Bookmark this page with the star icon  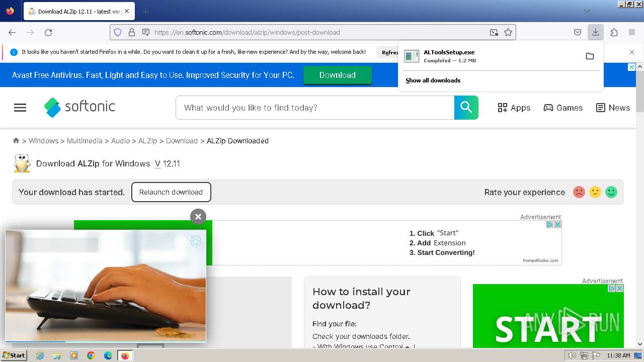click(508, 32)
